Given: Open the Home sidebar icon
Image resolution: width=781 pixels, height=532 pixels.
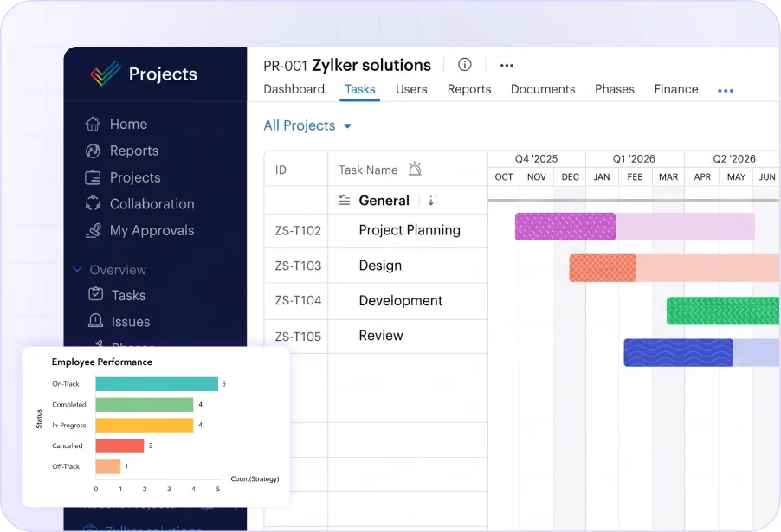Looking at the screenshot, I should [x=93, y=124].
